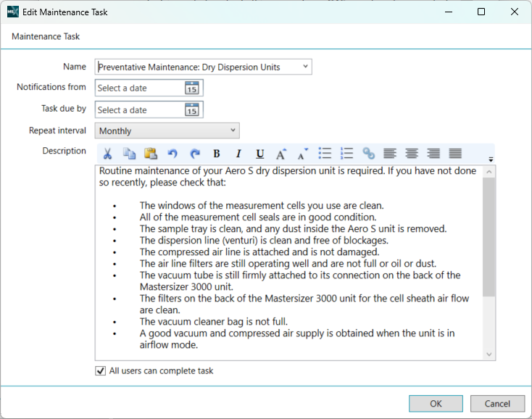Insert a hyperlink

tap(368, 154)
